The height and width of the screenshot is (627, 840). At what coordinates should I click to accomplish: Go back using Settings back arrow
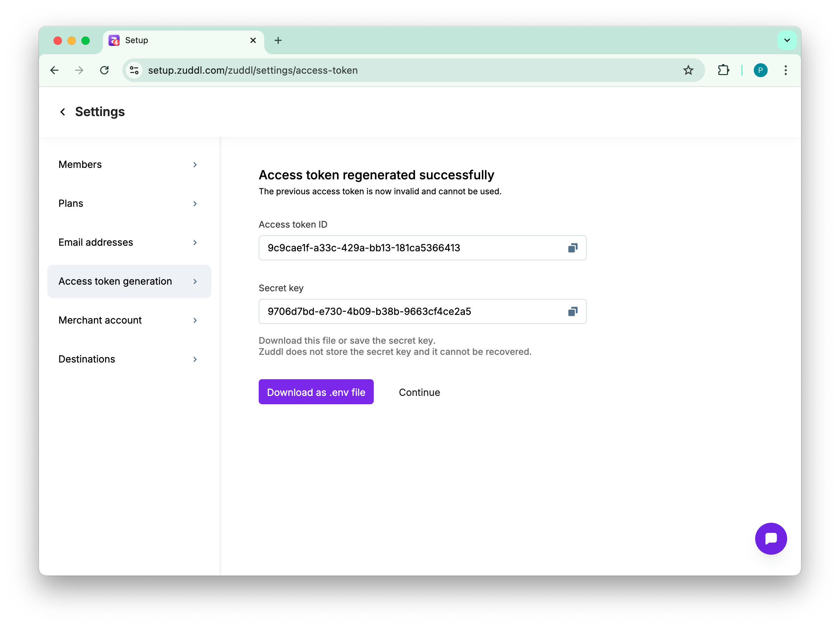click(63, 112)
